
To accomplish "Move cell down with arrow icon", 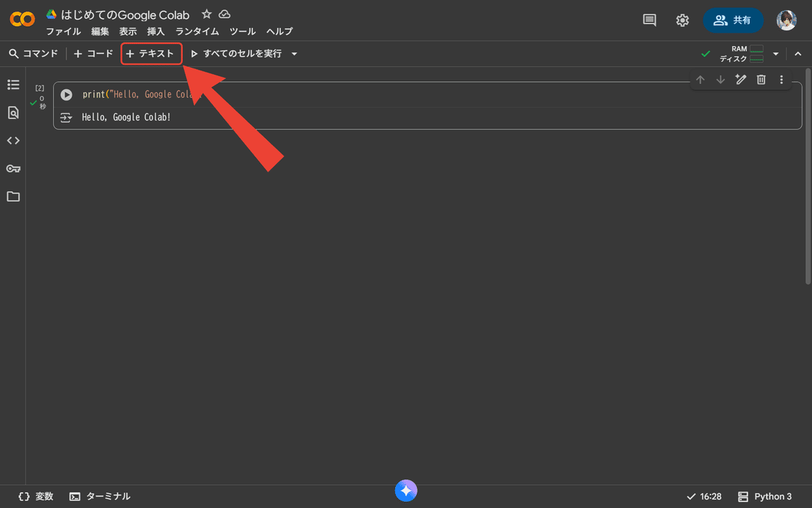I will (x=721, y=80).
